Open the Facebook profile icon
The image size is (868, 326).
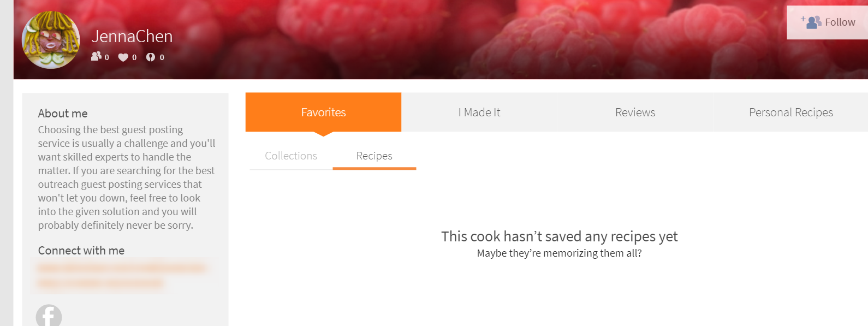(49, 316)
